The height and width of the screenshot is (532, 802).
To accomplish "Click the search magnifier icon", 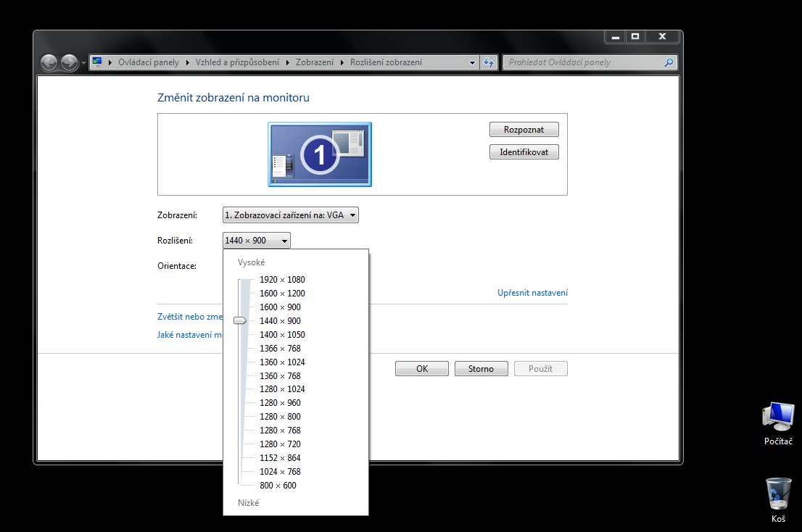I will pos(669,62).
